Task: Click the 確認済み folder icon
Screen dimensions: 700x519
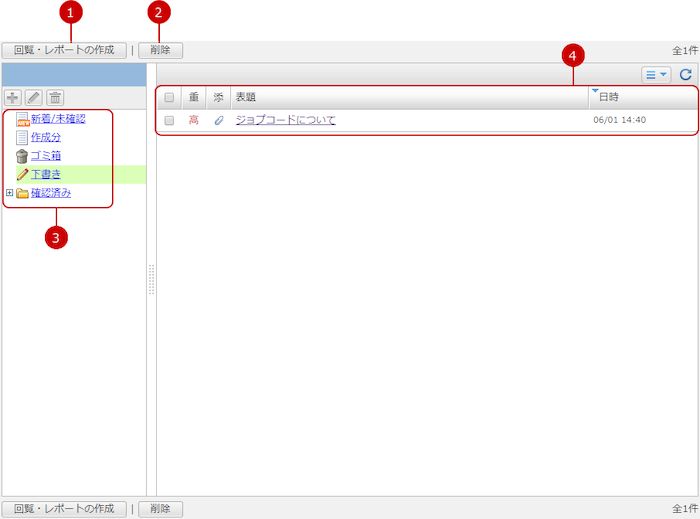Action: (x=22, y=193)
